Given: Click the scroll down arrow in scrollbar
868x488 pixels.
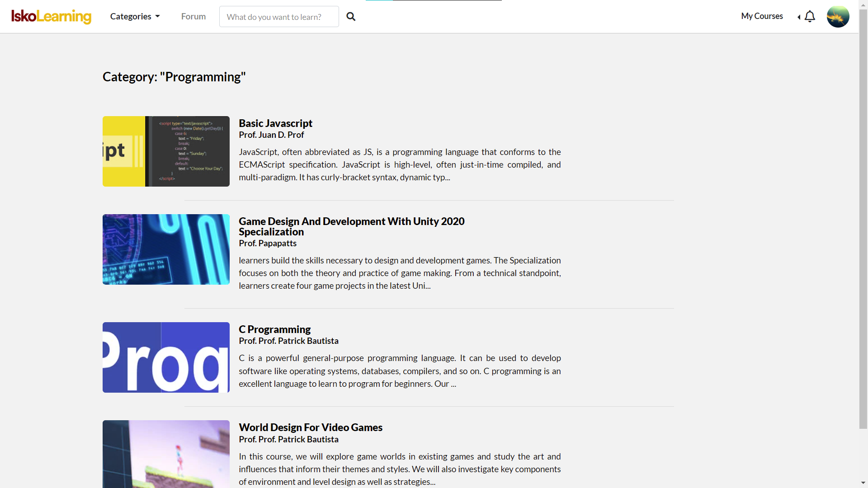Looking at the screenshot, I should [x=863, y=483].
